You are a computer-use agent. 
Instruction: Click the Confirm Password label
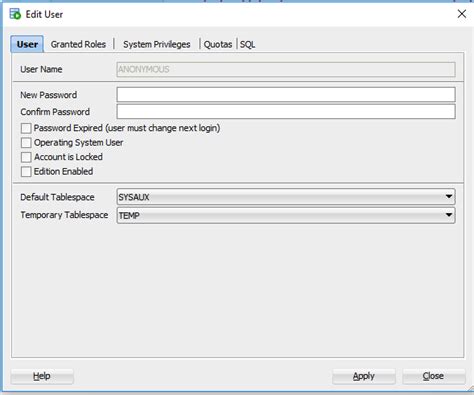click(55, 112)
